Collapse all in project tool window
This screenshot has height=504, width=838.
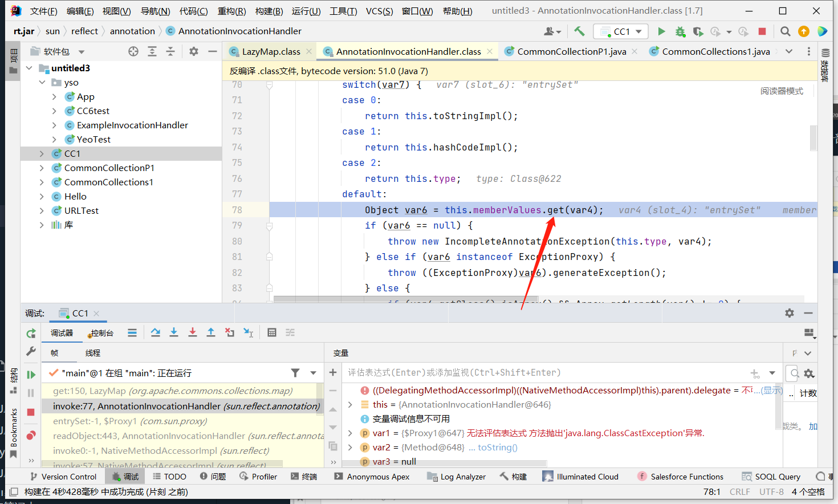pyautogui.click(x=170, y=51)
